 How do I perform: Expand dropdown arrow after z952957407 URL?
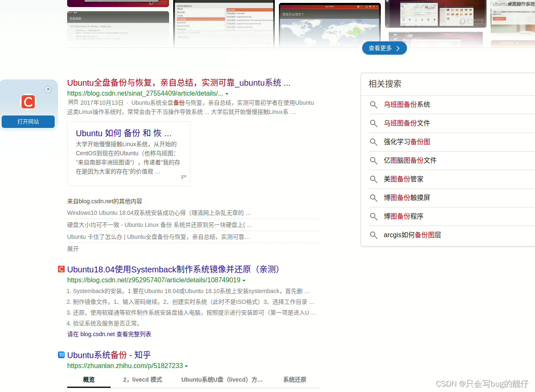point(244,281)
